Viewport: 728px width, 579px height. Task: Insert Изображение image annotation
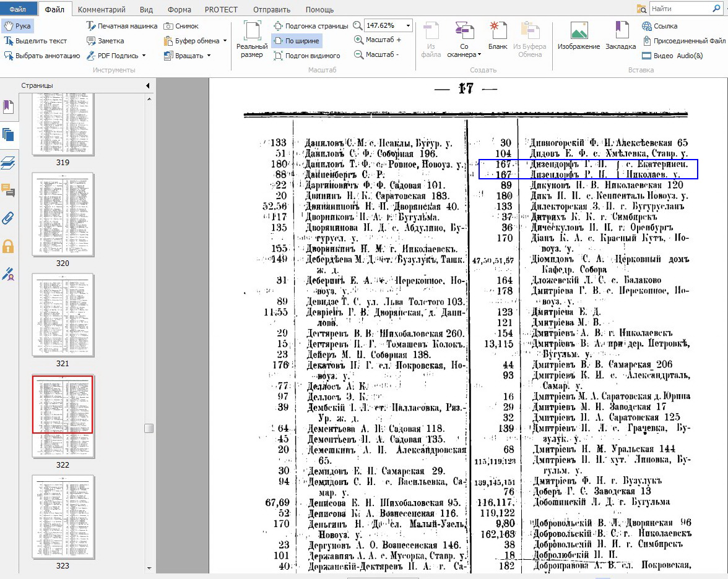578,36
